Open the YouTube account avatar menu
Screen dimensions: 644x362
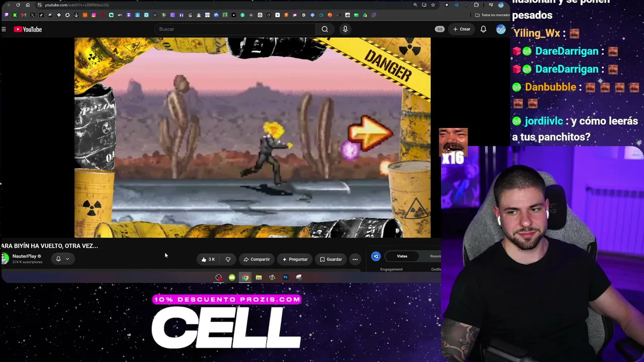[x=501, y=29]
